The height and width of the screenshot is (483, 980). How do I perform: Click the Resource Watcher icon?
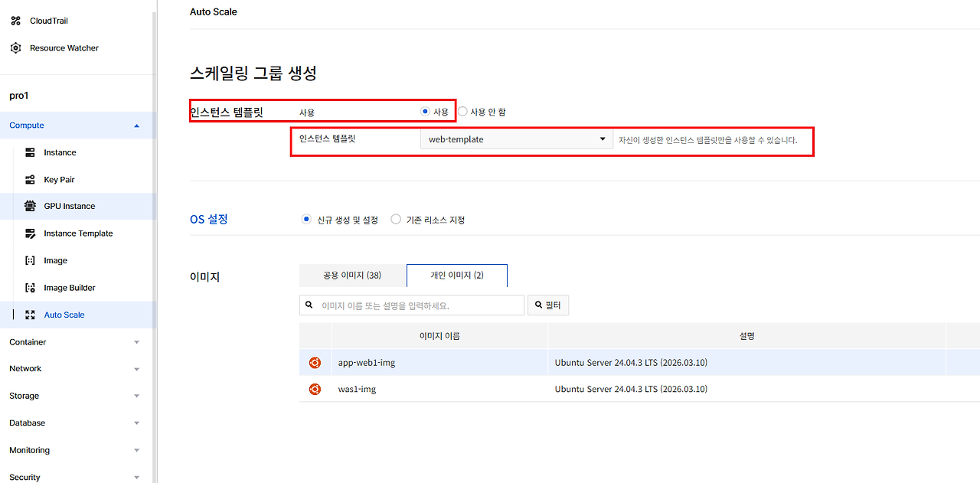(16, 48)
